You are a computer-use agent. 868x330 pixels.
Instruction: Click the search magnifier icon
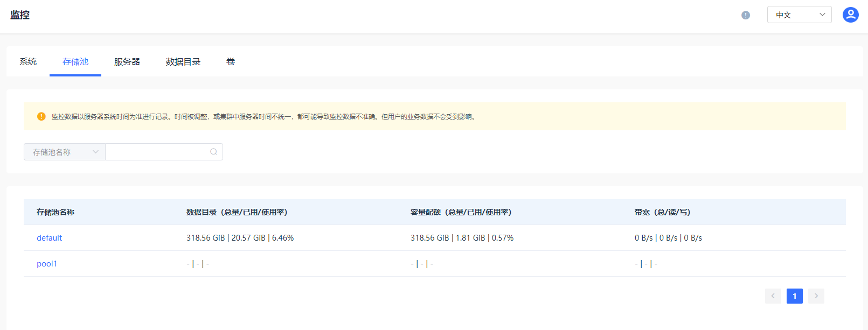tap(213, 152)
